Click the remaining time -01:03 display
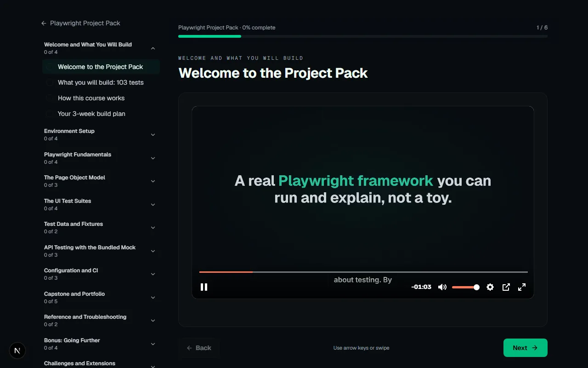 (x=421, y=287)
